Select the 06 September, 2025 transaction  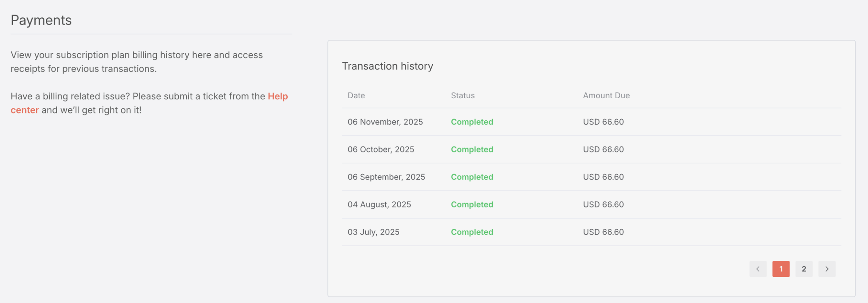coord(386,177)
